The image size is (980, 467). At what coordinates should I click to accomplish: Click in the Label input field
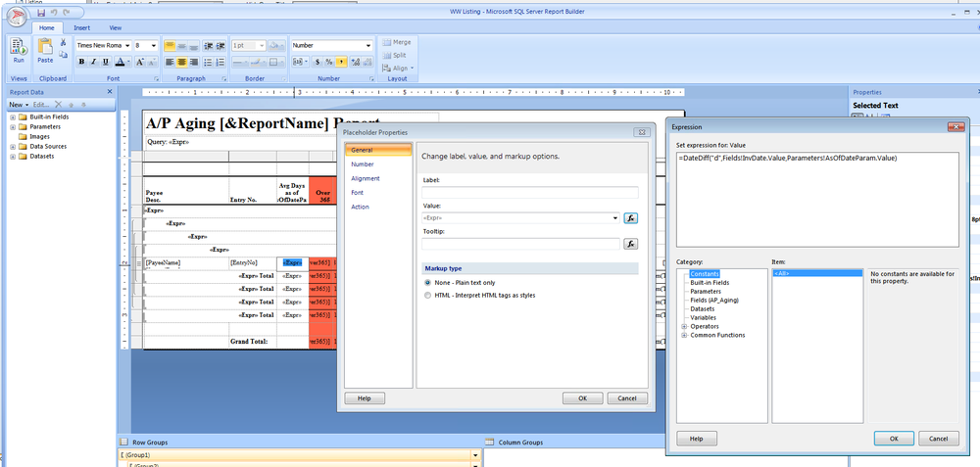pyautogui.click(x=530, y=192)
